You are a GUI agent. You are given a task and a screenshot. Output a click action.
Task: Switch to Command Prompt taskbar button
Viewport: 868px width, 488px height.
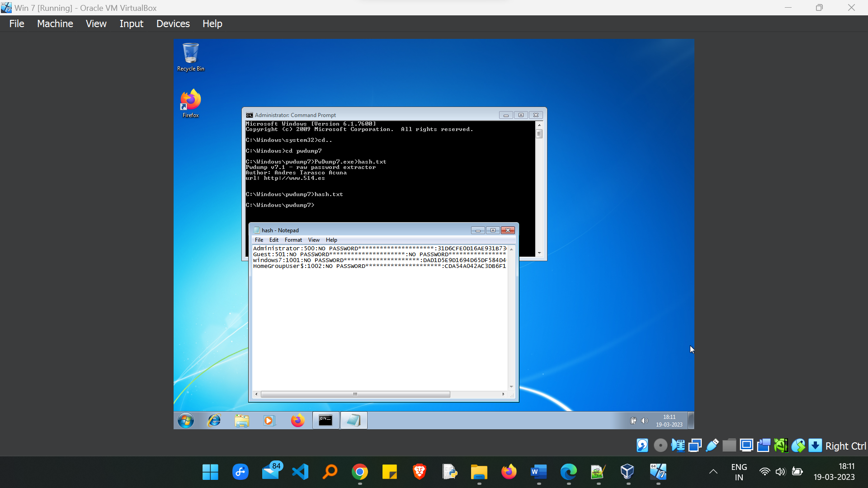(x=325, y=421)
